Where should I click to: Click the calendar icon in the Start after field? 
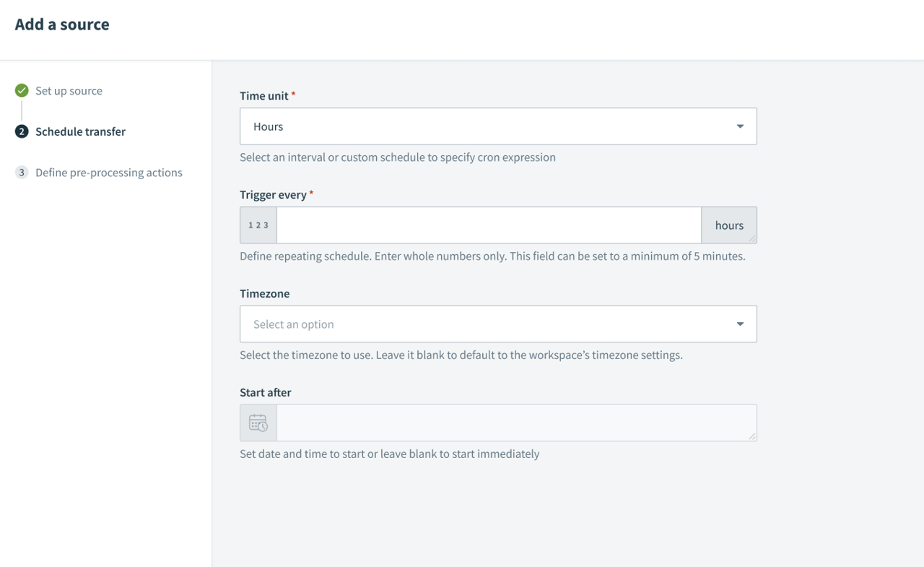[258, 423]
